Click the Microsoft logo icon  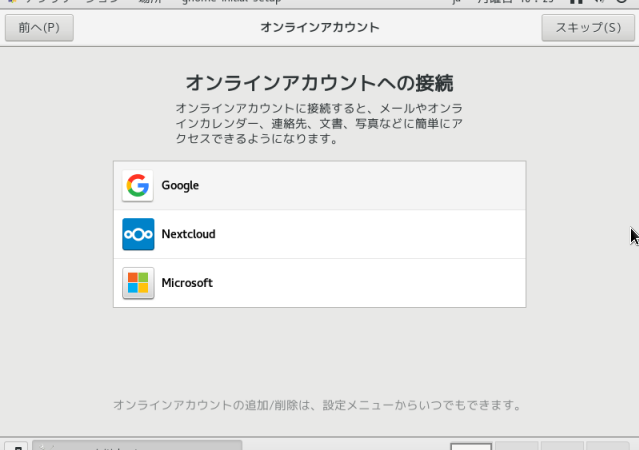(x=138, y=283)
